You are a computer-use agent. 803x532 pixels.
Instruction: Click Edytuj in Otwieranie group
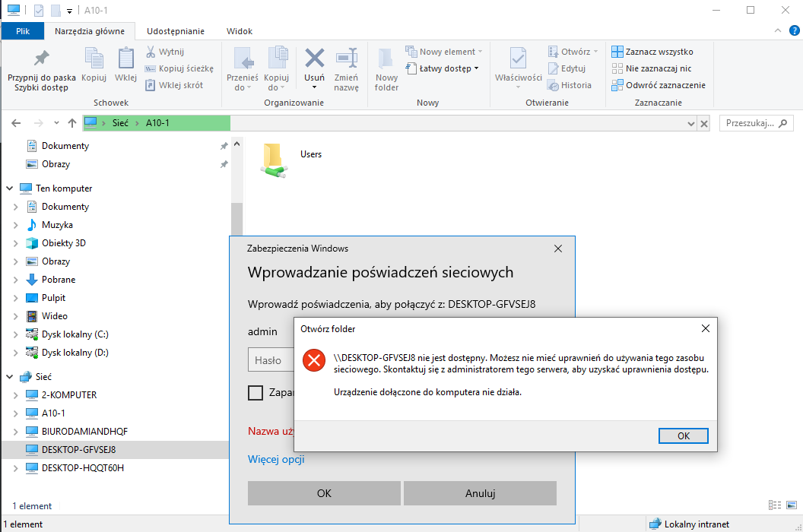coord(567,68)
